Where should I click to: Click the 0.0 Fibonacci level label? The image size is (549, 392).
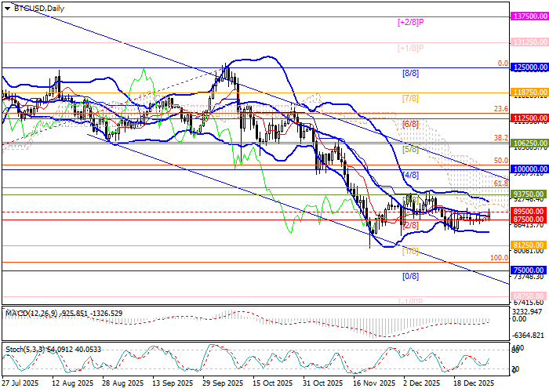pyautogui.click(x=503, y=64)
